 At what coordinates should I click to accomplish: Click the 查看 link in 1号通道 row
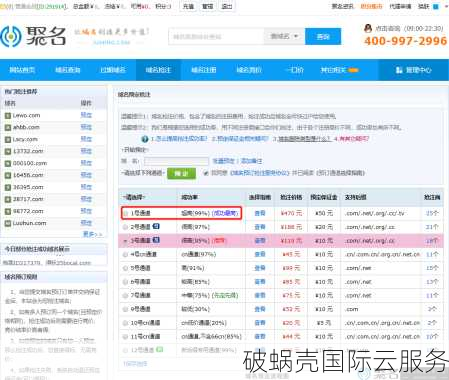pyautogui.click(x=260, y=213)
